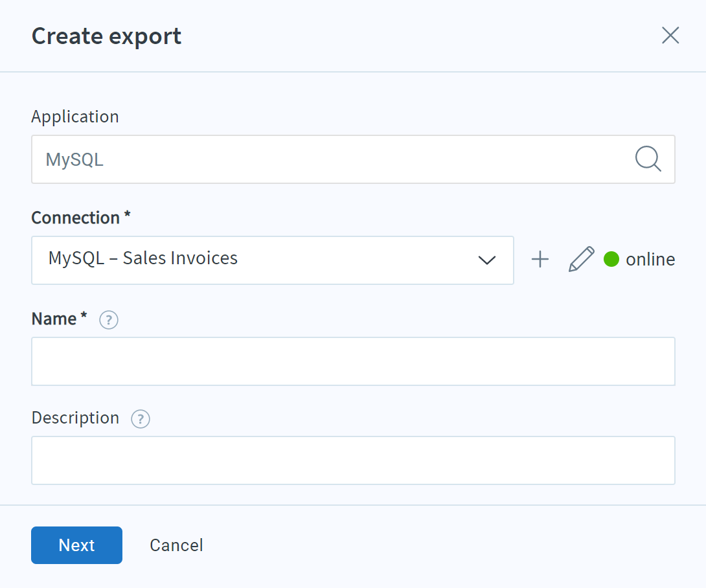Select the pencil icon next to the dropdown

pyautogui.click(x=581, y=259)
